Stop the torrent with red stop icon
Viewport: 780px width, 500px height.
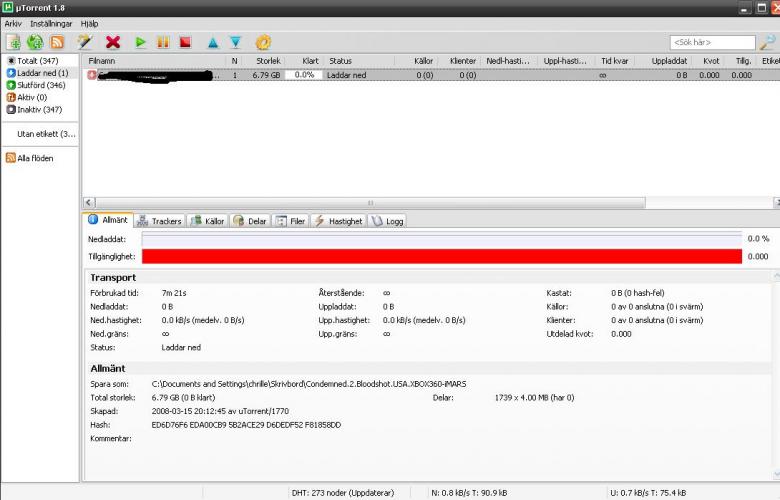[x=185, y=42]
